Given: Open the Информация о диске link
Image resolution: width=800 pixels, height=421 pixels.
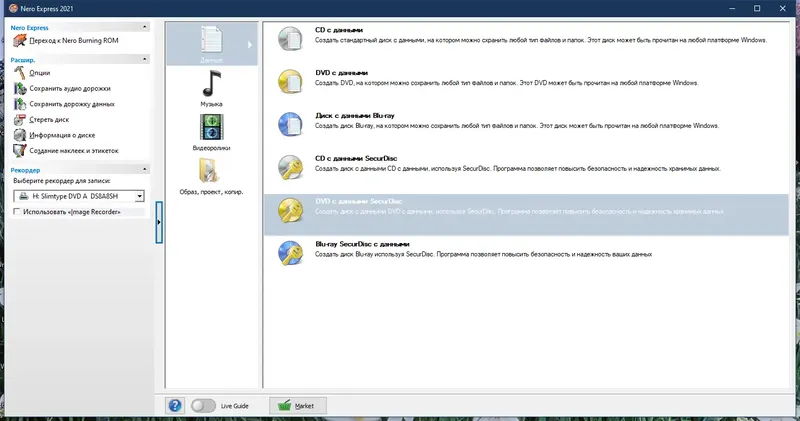Looking at the screenshot, I should (62, 135).
